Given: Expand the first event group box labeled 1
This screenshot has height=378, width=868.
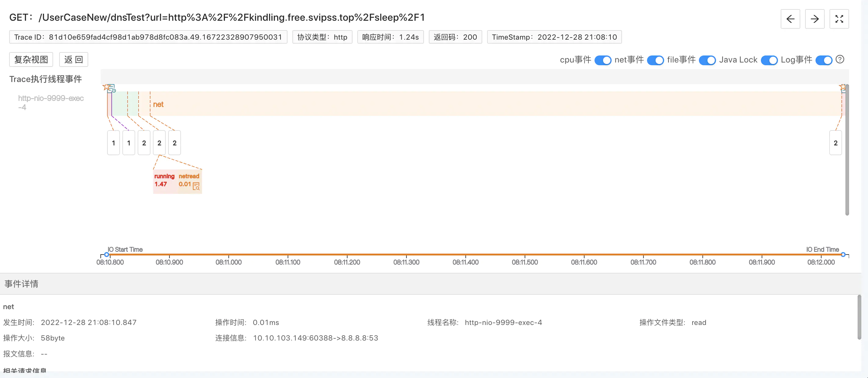Looking at the screenshot, I should click(x=113, y=143).
